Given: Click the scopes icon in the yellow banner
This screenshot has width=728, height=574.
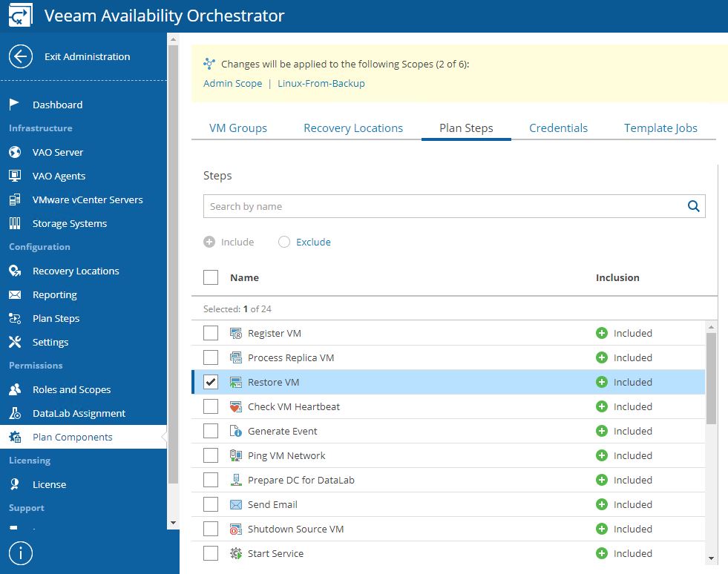Looking at the screenshot, I should tap(209, 64).
